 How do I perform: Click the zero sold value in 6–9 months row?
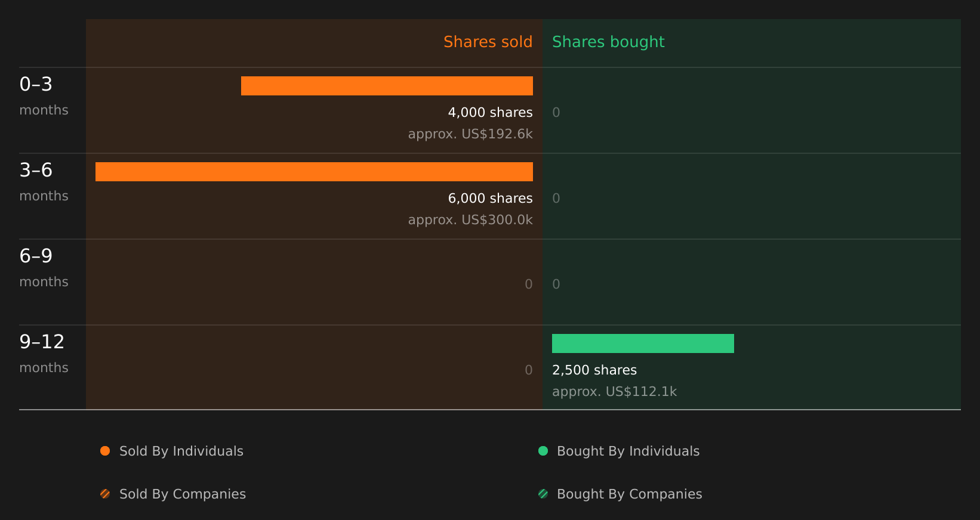point(529,284)
